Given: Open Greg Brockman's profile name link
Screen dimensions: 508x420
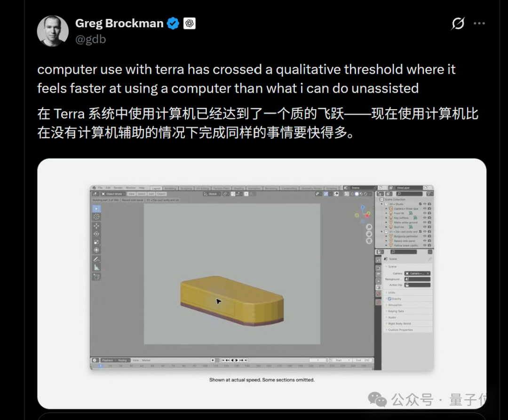Looking at the screenshot, I should 119,24.
